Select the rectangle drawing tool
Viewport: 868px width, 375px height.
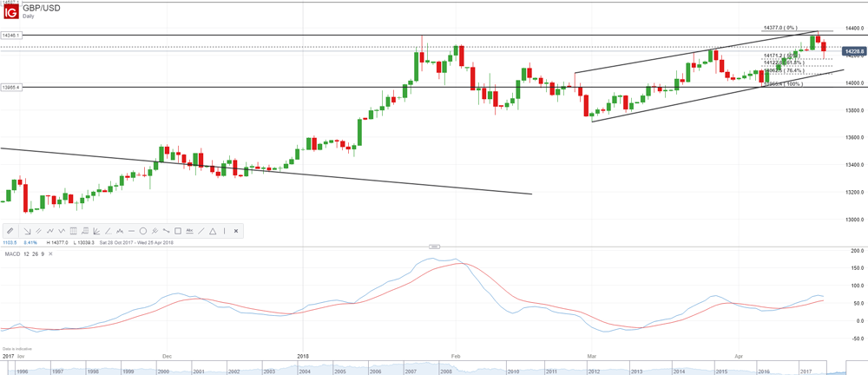[178, 231]
